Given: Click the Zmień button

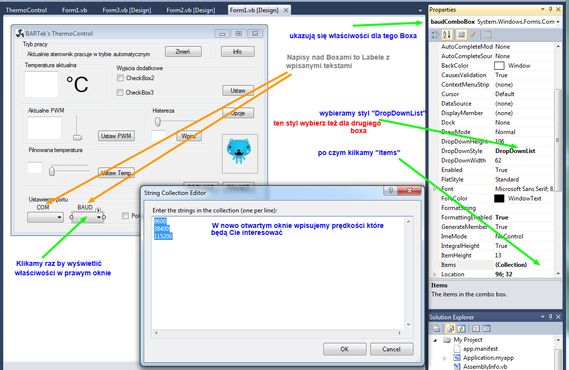Looking at the screenshot, I should 183,52.
